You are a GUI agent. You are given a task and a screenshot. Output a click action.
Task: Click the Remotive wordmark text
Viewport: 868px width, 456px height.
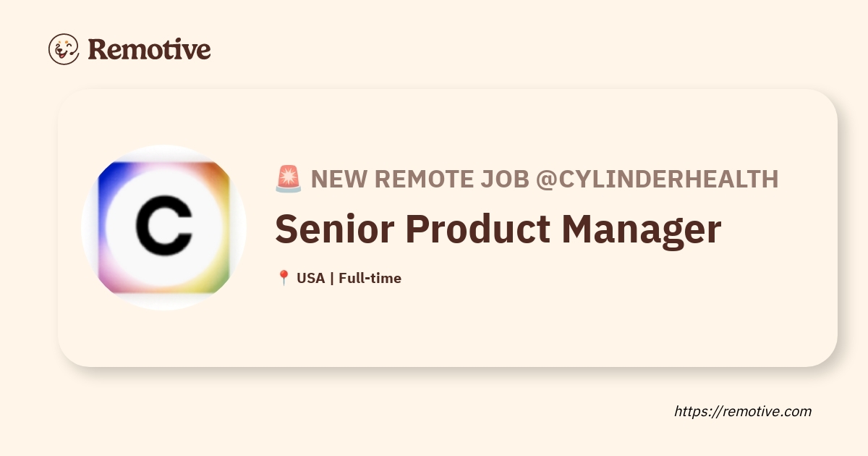pos(149,49)
